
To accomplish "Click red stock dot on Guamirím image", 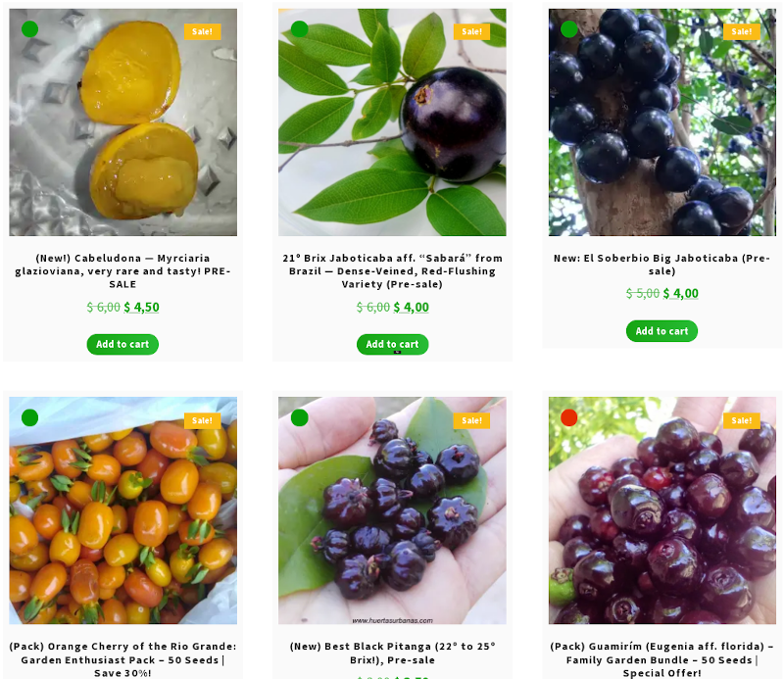I will click(x=569, y=417).
